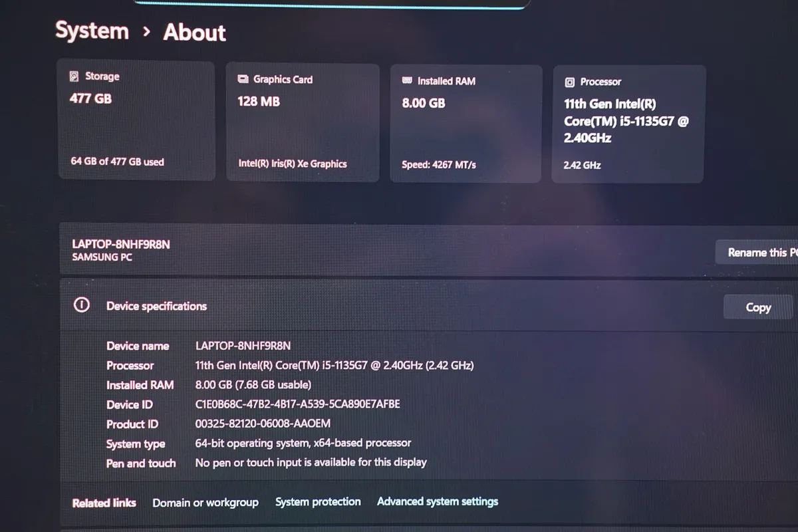798x532 pixels.
Task: Click System in the breadcrumb
Action: tap(91, 31)
